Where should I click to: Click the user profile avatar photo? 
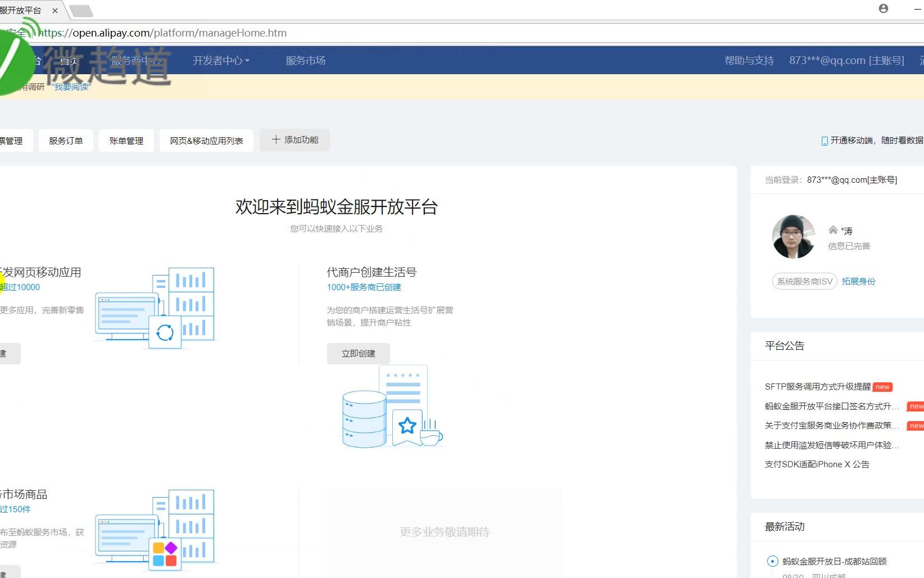[x=794, y=237]
